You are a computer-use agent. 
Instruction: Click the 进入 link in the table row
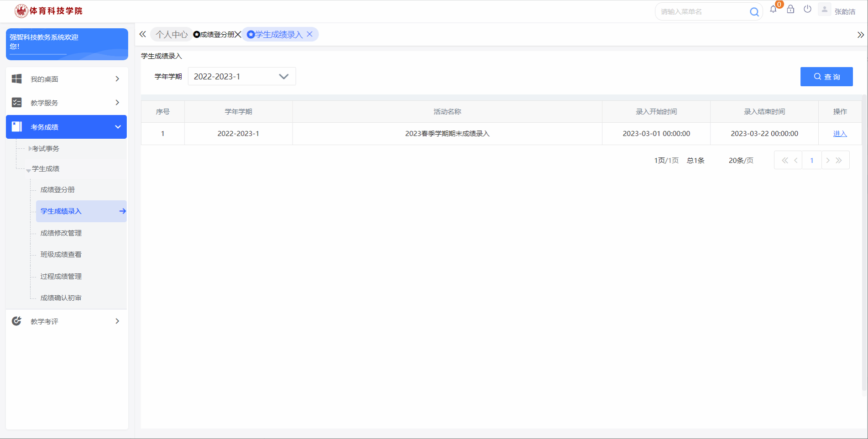coord(840,134)
